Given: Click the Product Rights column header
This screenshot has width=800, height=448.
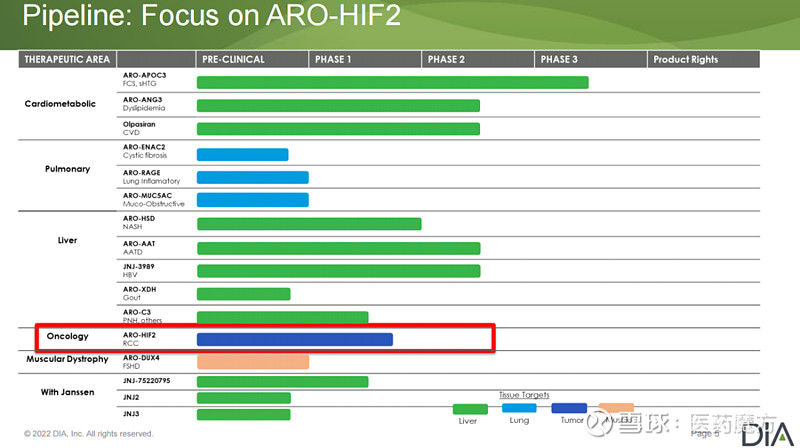Looking at the screenshot, I should click(x=704, y=59).
